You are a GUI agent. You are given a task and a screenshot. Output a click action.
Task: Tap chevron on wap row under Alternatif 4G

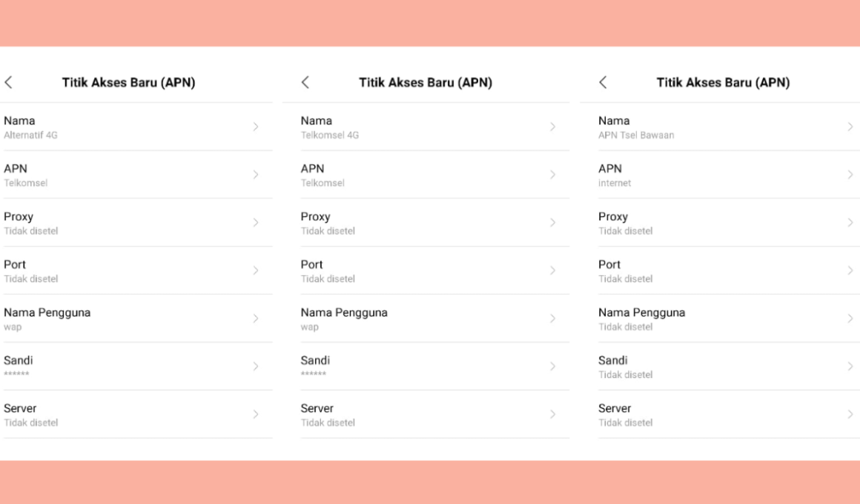[256, 319]
